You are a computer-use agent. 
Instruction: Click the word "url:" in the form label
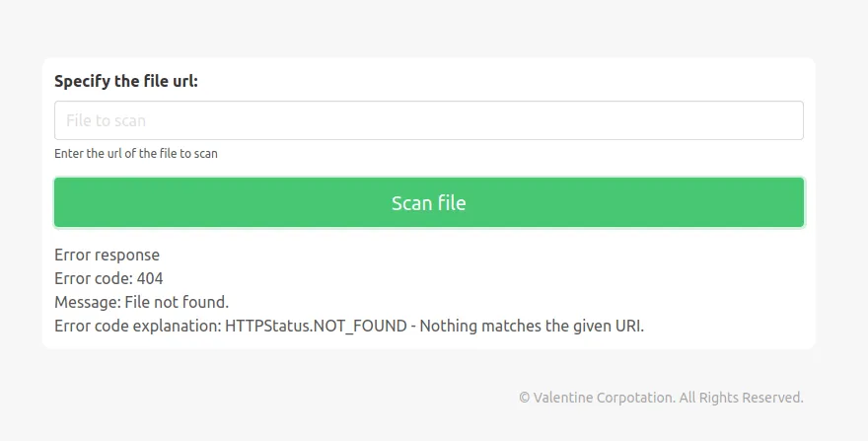click(x=184, y=81)
